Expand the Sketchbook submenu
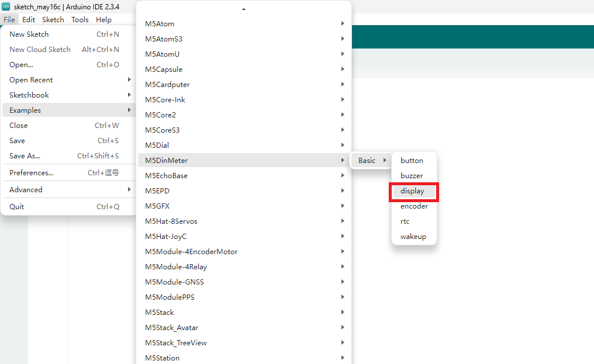This screenshot has width=594, height=364. 68,95
